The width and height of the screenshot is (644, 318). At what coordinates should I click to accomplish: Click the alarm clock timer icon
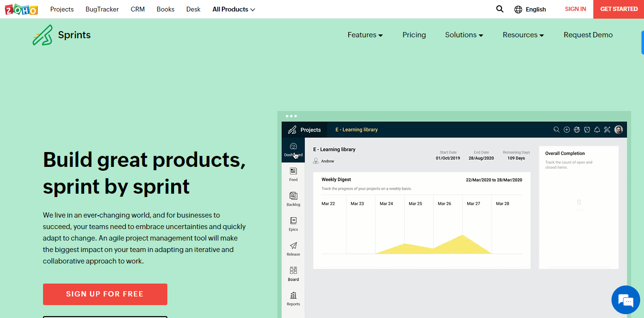pyautogui.click(x=587, y=130)
